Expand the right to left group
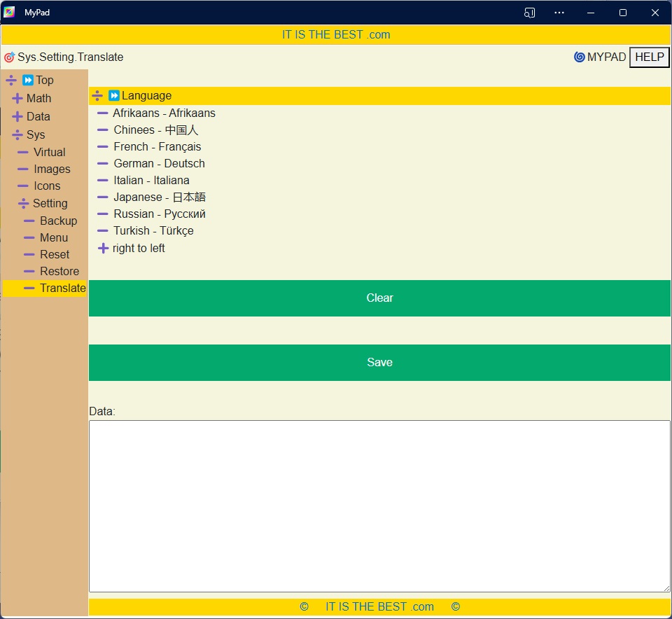The height and width of the screenshot is (619, 672). point(103,249)
